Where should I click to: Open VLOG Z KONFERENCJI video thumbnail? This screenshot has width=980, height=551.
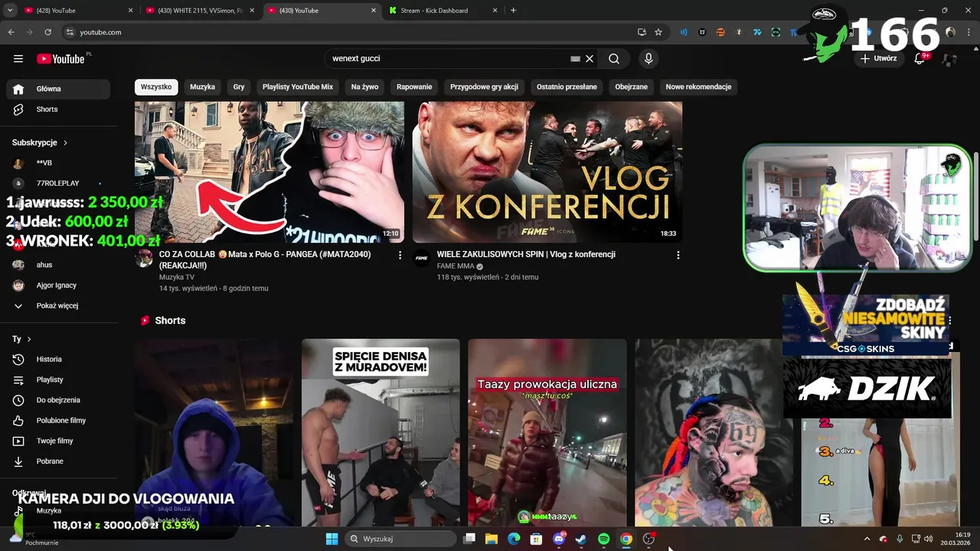(x=547, y=172)
